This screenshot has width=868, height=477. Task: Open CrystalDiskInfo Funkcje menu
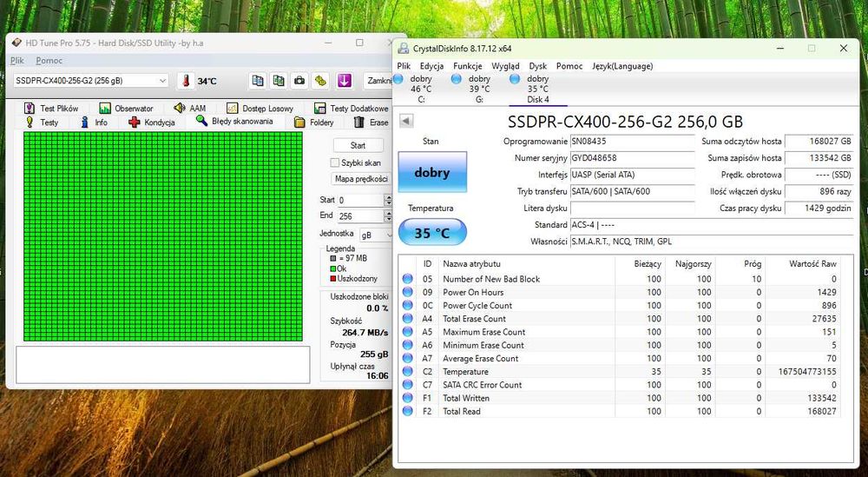pyautogui.click(x=468, y=66)
